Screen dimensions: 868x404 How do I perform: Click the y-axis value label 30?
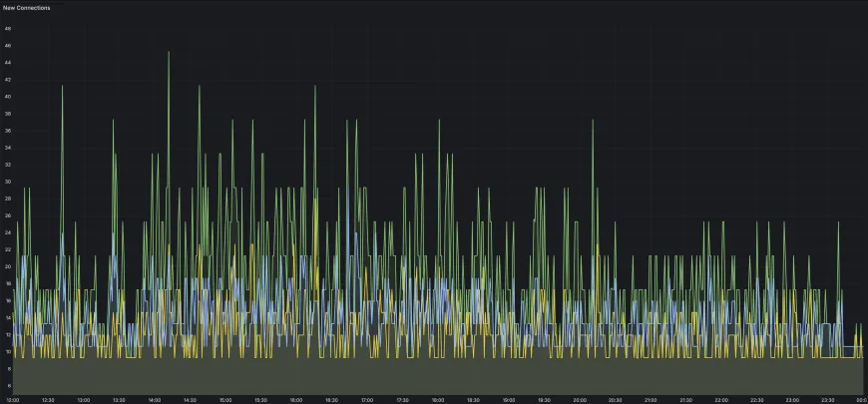click(8, 182)
